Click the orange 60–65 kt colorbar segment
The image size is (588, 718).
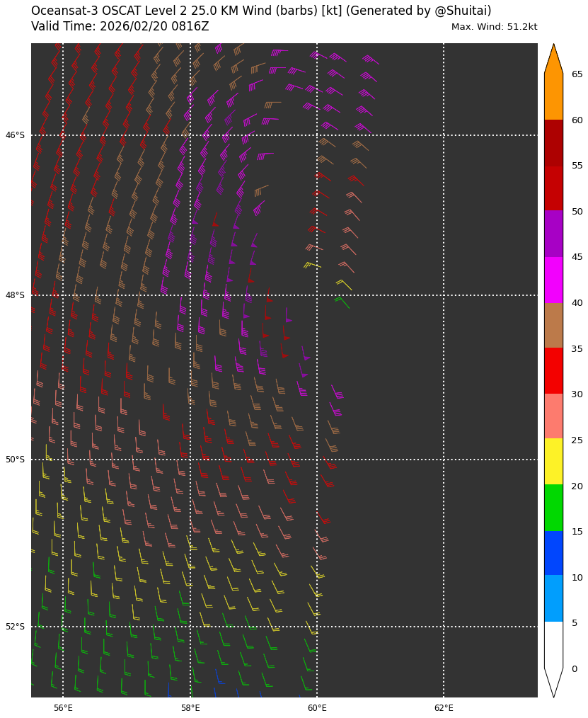tap(553, 97)
